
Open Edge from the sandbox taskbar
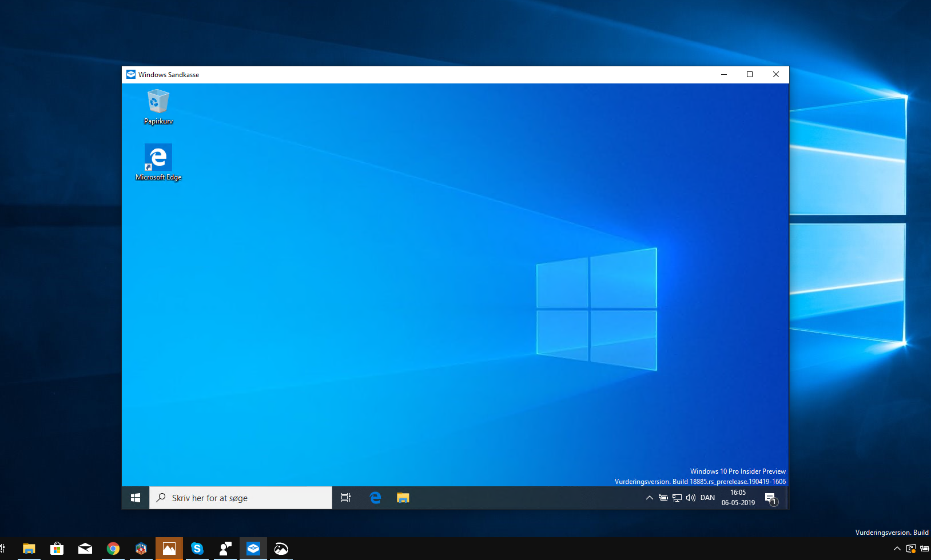pos(376,497)
